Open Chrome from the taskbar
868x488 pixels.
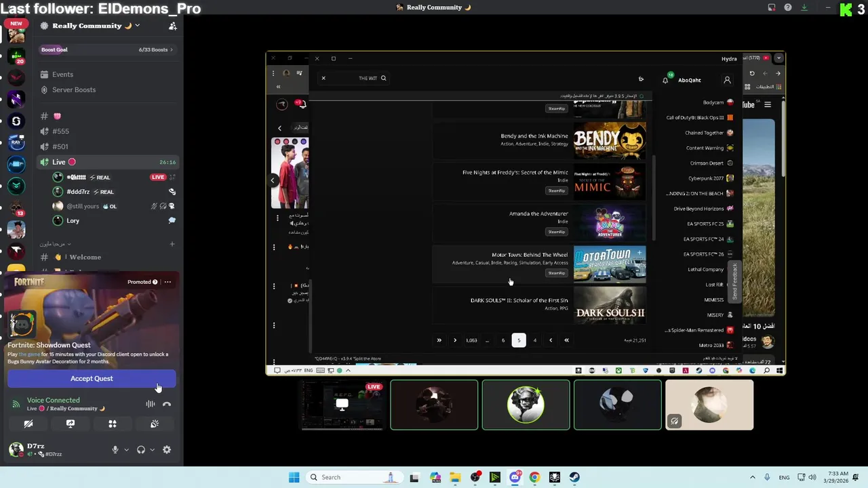point(534,477)
